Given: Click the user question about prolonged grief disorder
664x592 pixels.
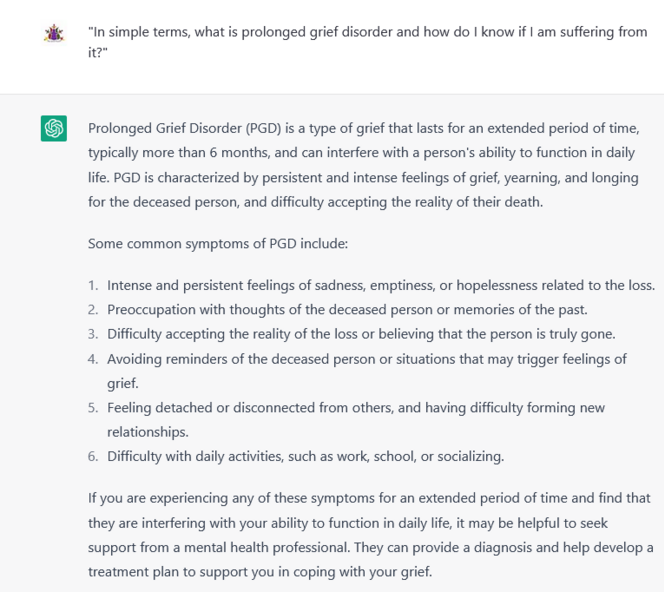Looking at the screenshot, I should (368, 42).
